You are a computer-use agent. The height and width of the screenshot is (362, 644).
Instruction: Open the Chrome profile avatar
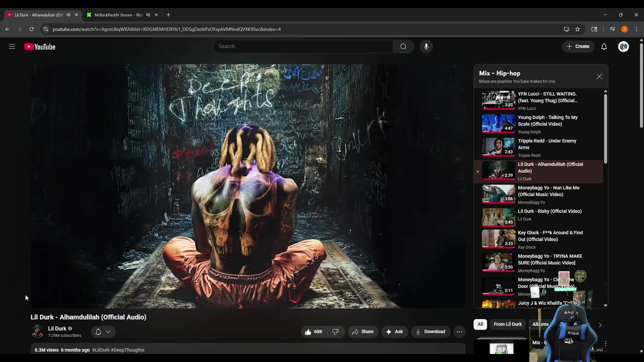(624, 29)
